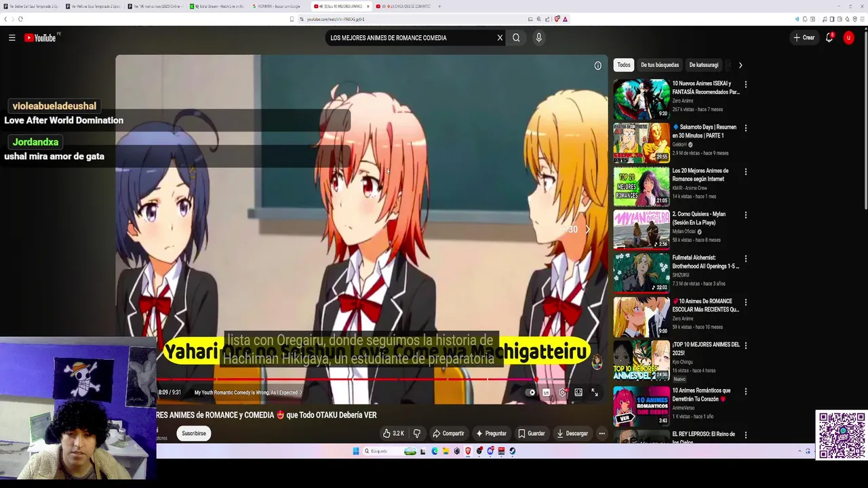868x488 pixels.
Task: Open the browser main menu
Action: tap(862, 19)
